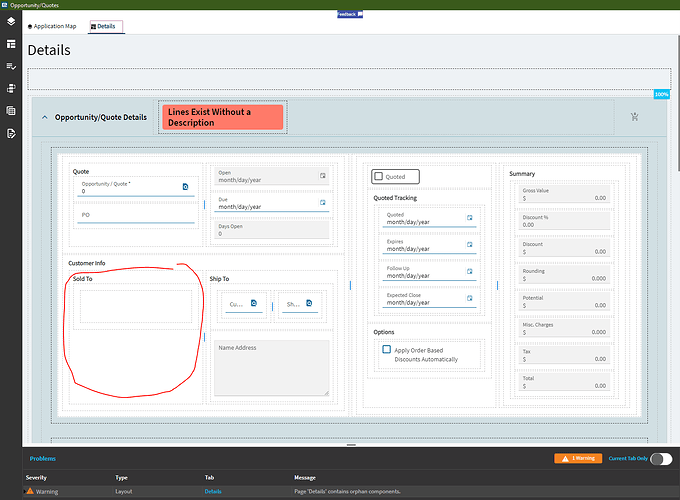Click the Total field in Summary
The image size is (680, 500).
564,382
